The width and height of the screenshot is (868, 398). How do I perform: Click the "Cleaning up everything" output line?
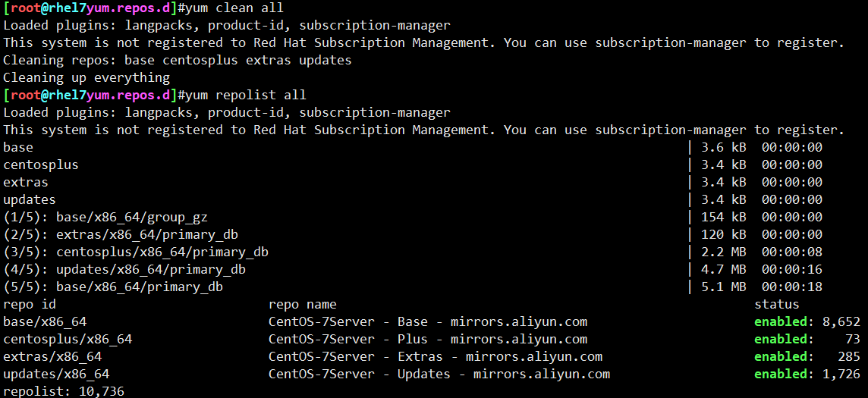86,78
